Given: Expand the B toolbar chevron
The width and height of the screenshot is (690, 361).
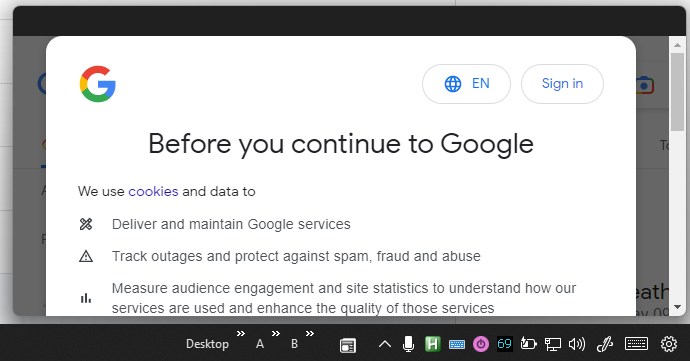Looking at the screenshot, I should [x=310, y=334].
